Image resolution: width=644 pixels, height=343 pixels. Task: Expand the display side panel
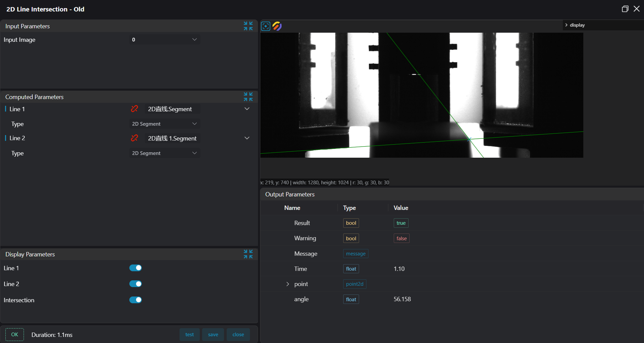pyautogui.click(x=567, y=25)
